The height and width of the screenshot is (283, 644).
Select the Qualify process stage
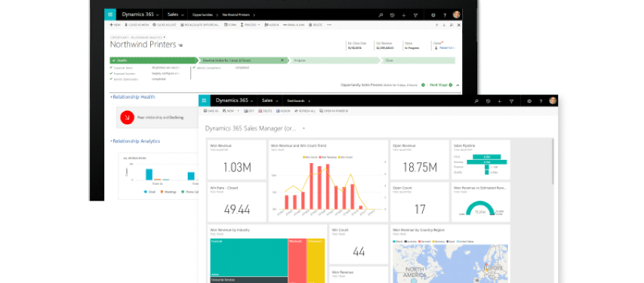tap(153, 60)
